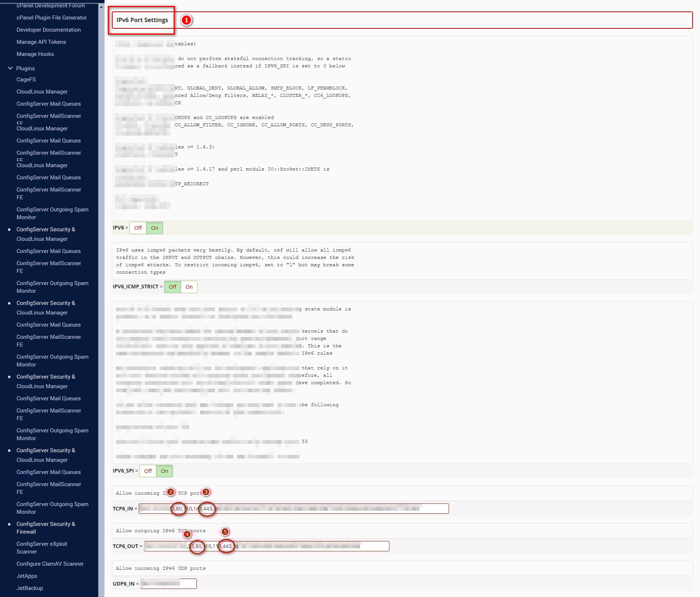Viewport: 700px width, 597px height.
Task: Set IPV6 to Off
Action: click(x=138, y=228)
